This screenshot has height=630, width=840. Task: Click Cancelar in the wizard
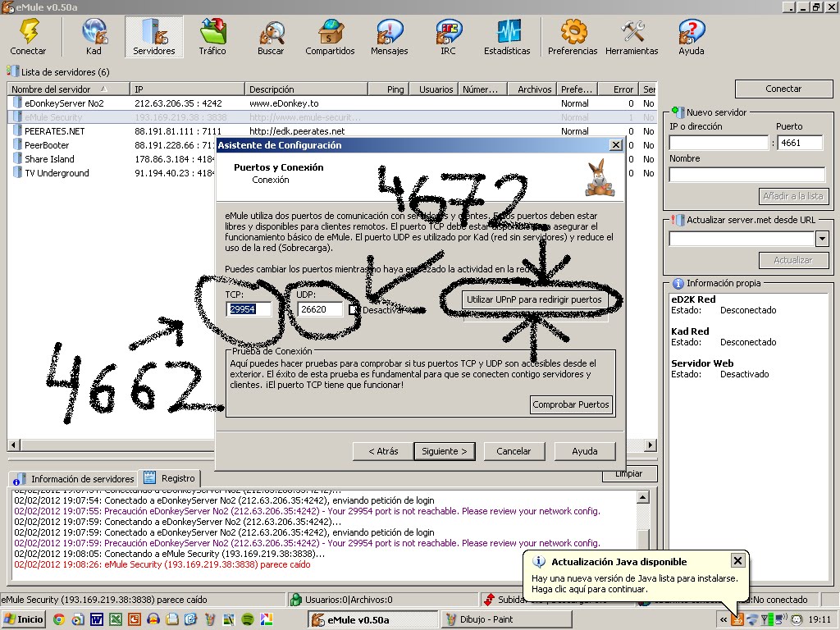(x=514, y=451)
